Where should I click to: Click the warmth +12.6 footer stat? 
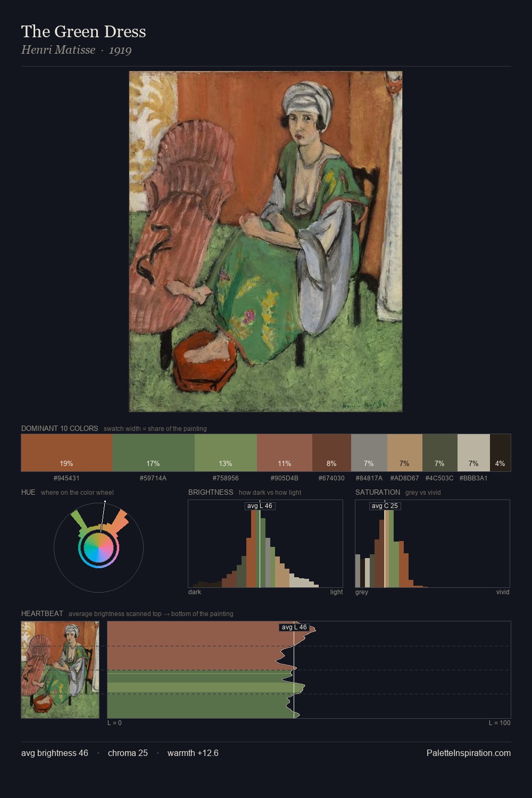tap(193, 753)
